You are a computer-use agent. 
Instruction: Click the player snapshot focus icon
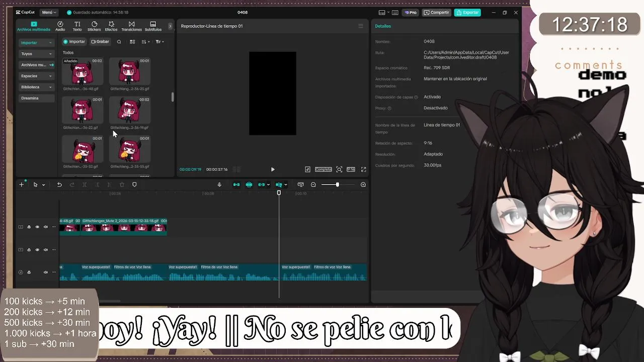click(x=339, y=169)
